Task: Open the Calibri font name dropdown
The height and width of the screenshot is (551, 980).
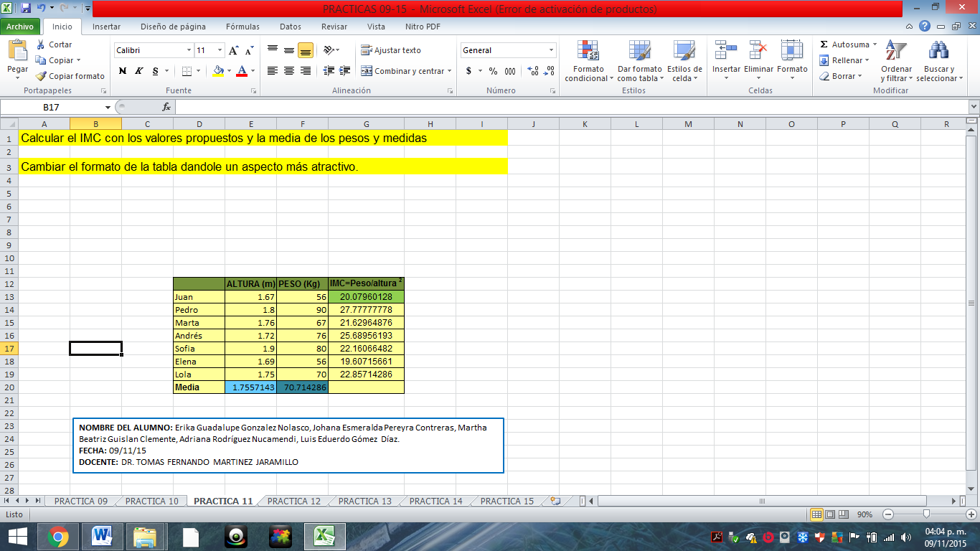Action: pos(189,50)
